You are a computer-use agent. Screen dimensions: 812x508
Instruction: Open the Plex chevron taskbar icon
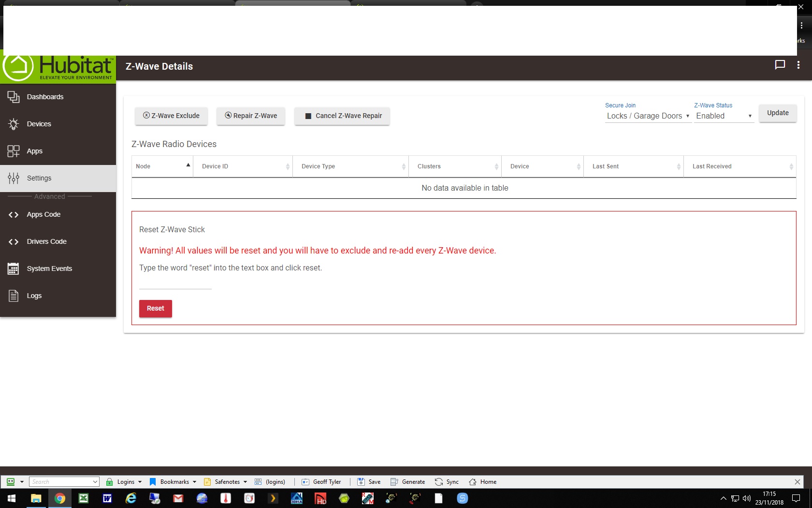tap(273, 498)
